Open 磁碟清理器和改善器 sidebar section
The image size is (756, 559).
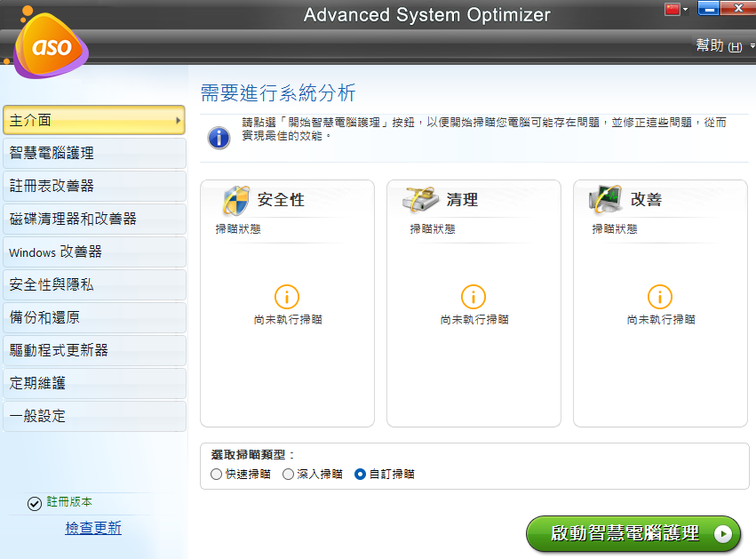94,219
